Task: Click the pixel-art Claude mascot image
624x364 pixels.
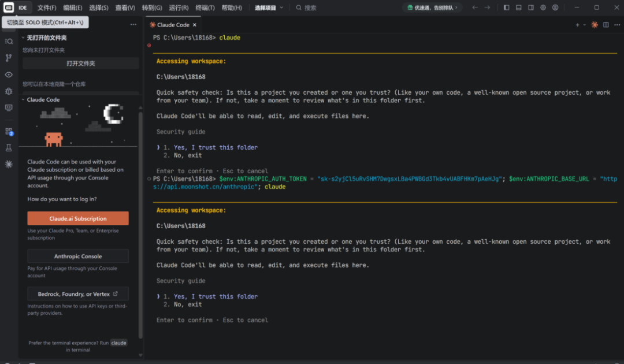Action: pos(54,139)
